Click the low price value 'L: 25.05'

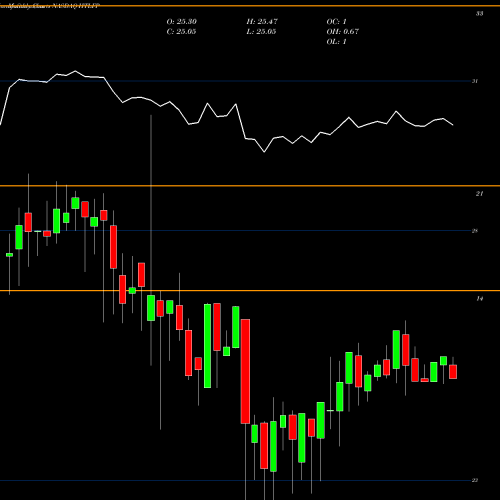[261, 32]
